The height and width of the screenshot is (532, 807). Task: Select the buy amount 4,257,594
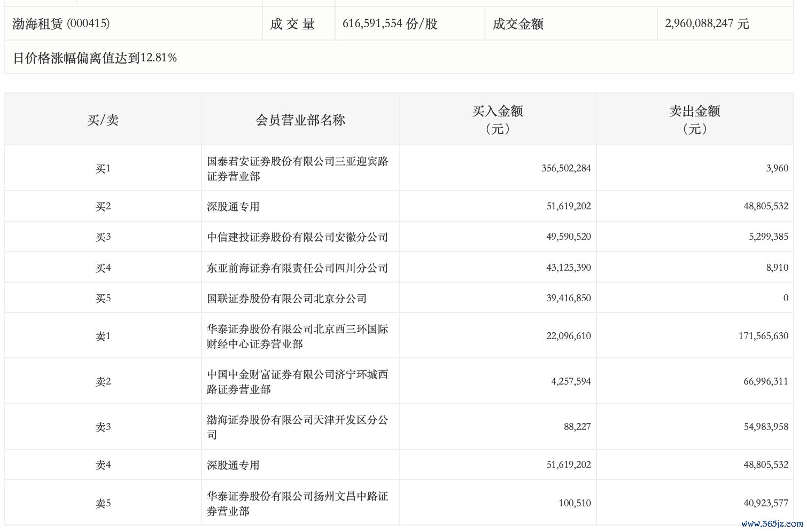pyautogui.click(x=571, y=381)
